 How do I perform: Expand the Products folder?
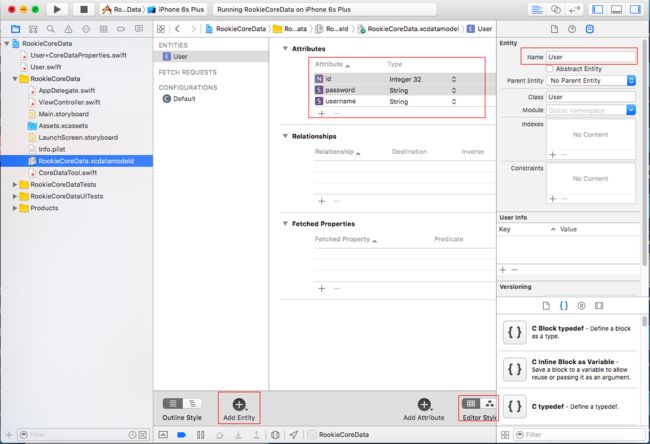pyautogui.click(x=15, y=208)
